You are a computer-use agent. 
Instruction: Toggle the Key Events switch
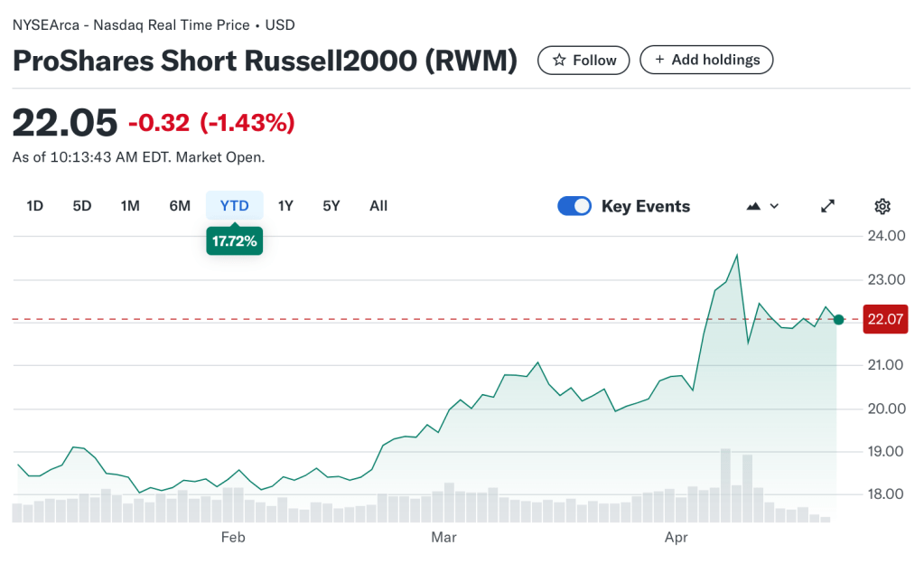click(x=574, y=206)
